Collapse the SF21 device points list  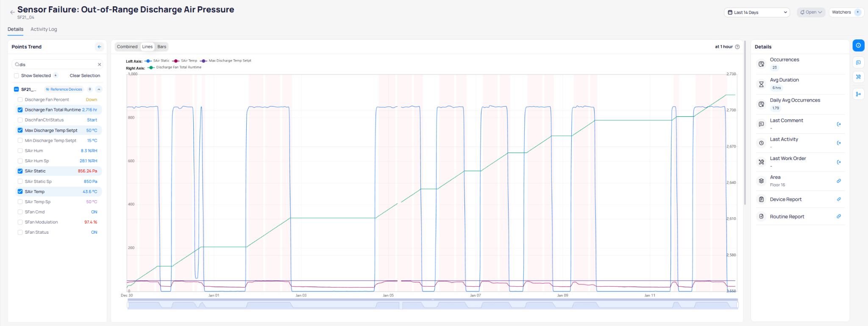[99, 89]
